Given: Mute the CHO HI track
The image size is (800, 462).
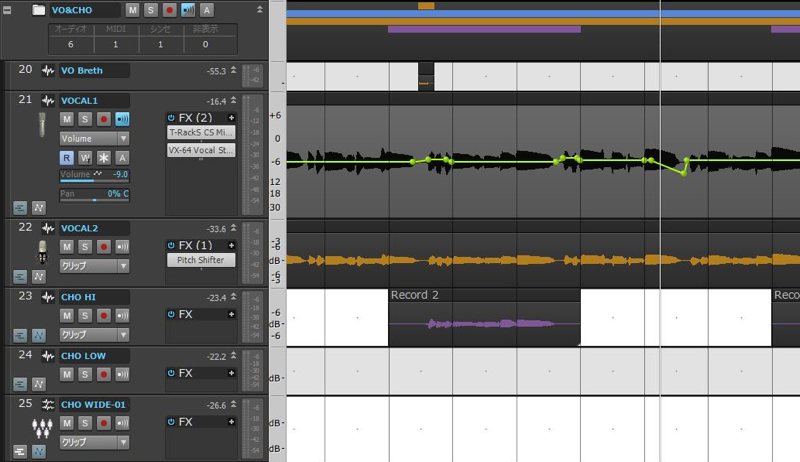Looking at the screenshot, I should pos(67,316).
